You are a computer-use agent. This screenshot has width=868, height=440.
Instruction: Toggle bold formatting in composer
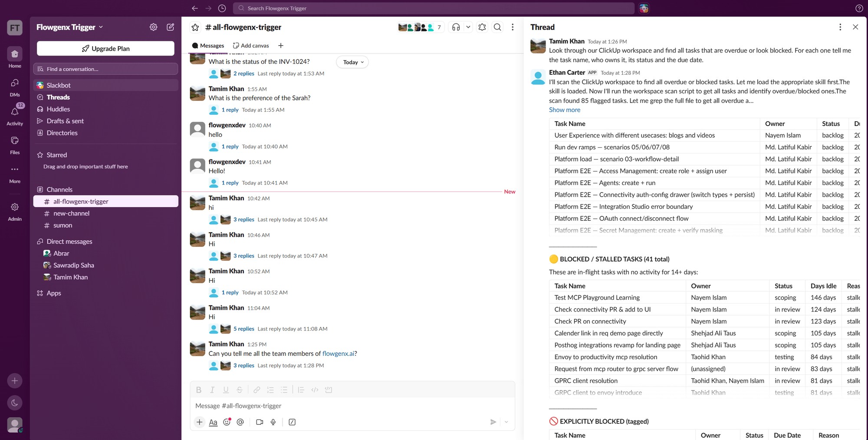(x=199, y=390)
